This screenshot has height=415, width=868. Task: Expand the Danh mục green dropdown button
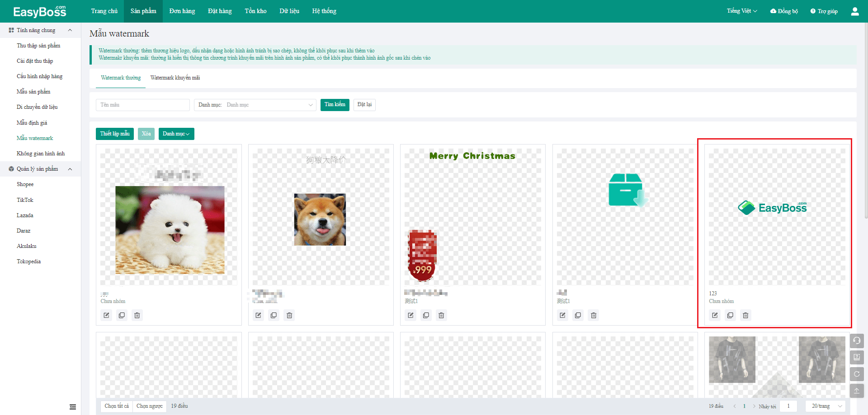click(x=176, y=134)
